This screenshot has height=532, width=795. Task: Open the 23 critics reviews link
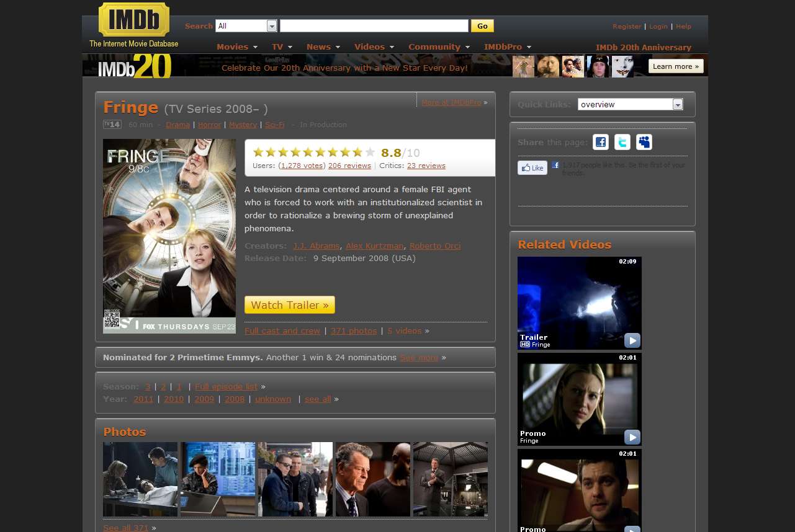point(426,166)
